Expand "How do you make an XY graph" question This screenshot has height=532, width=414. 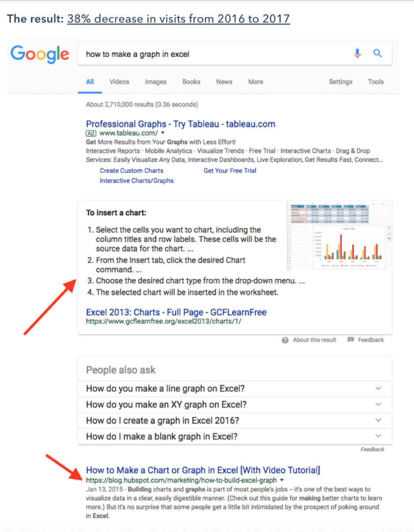(378, 405)
